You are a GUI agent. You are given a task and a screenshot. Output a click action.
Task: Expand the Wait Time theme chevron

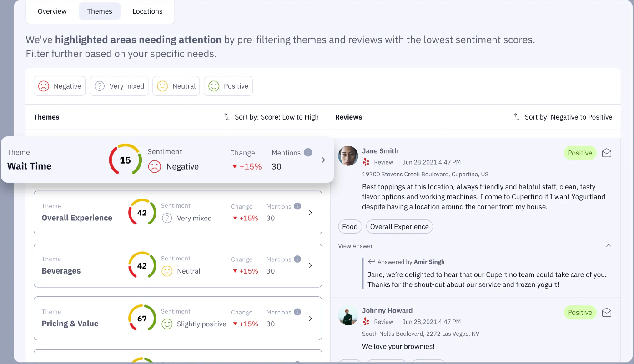pos(323,160)
